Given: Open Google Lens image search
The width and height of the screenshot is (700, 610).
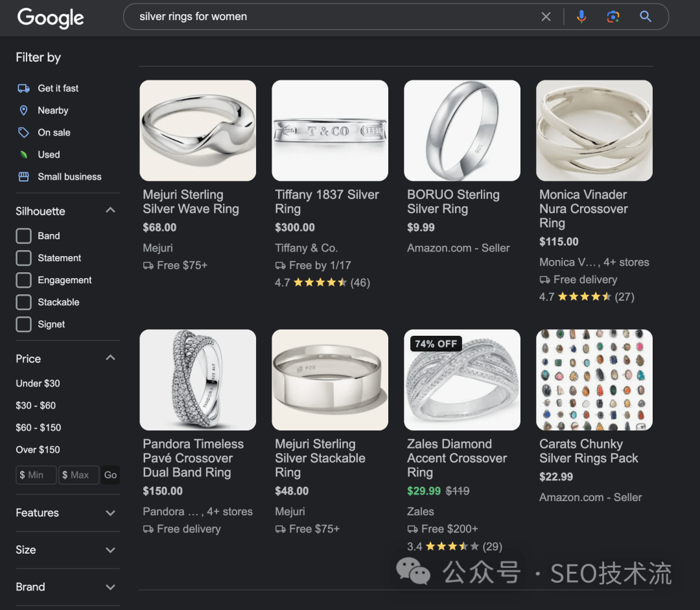Looking at the screenshot, I should click(612, 16).
